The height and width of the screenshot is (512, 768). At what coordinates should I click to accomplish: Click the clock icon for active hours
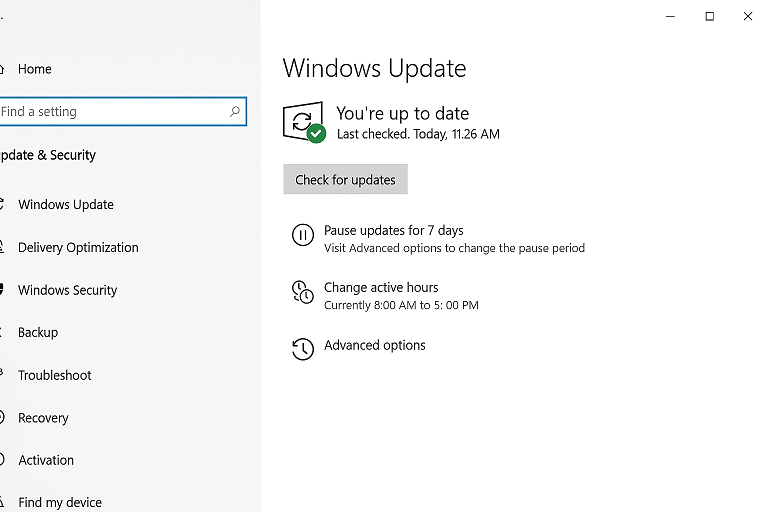click(303, 292)
